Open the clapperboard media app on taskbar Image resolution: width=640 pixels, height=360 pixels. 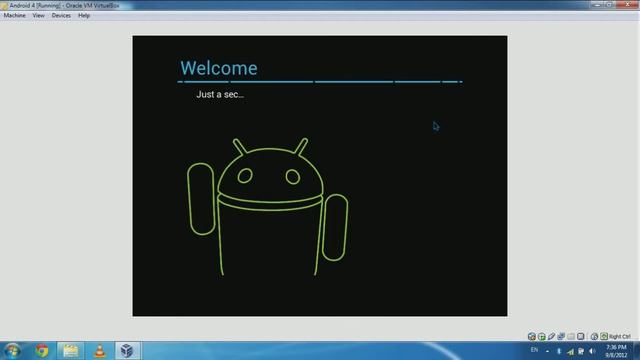70,351
